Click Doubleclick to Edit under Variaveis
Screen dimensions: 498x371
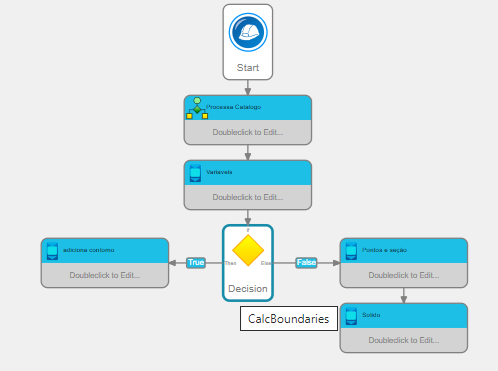(248, 197)
